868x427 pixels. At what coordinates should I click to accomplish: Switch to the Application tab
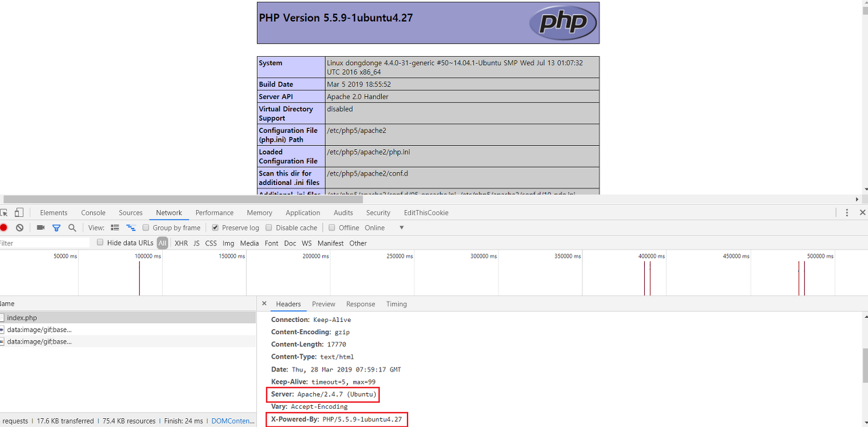(303, 213)
